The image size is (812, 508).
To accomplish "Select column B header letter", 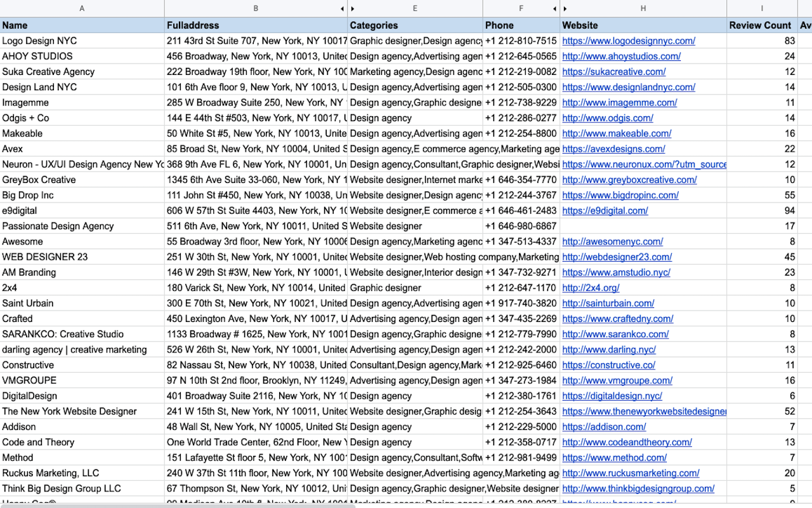I will coord(256,9).
